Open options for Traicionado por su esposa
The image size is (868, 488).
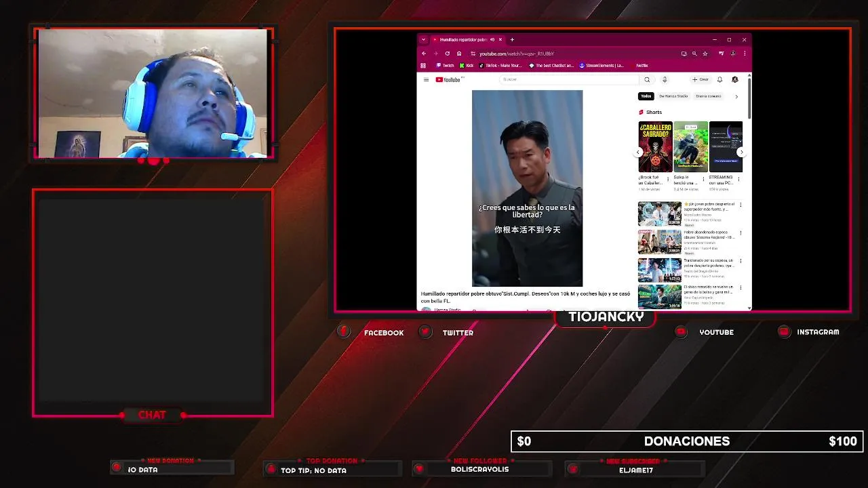(741, 261)
